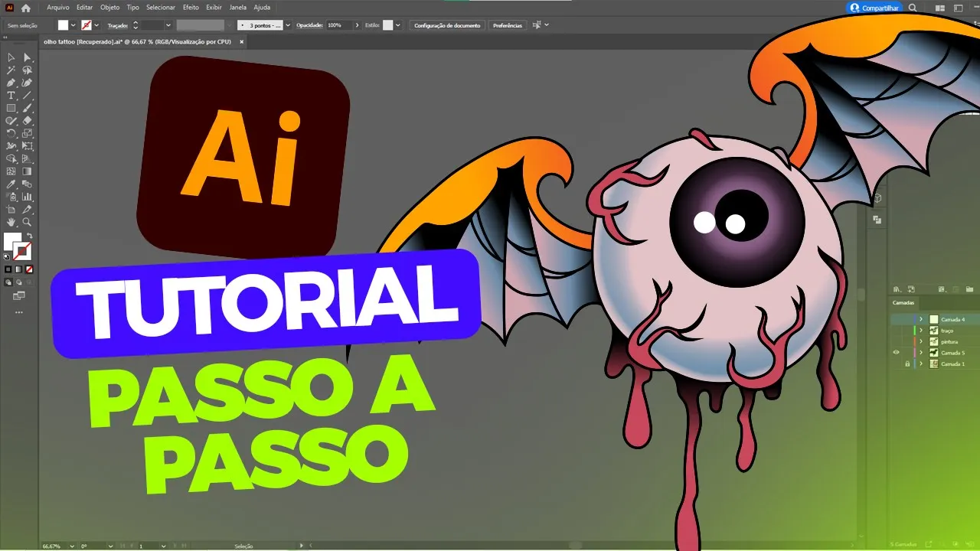Set toolbar paint mode to Color
This screenshot has width=980, height=551.
tap(8, 269)
